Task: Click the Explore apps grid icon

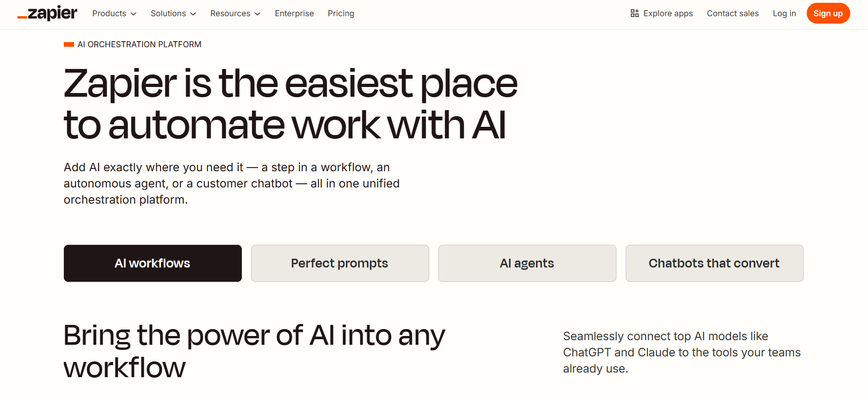Action: (634, 13)
